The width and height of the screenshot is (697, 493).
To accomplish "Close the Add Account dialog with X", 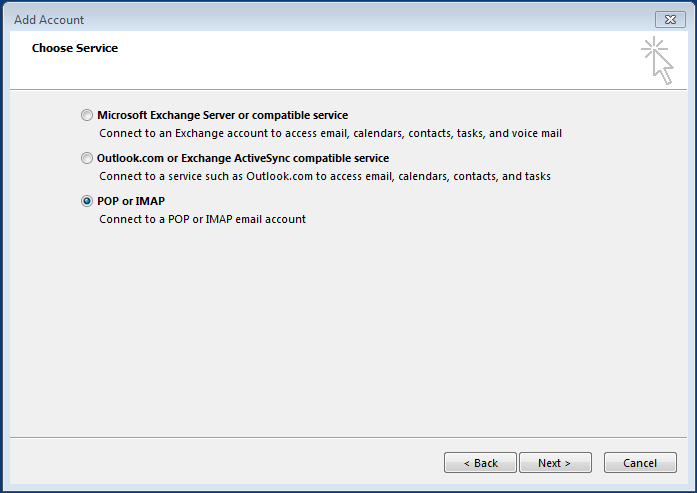I will [x=670, y=19].
